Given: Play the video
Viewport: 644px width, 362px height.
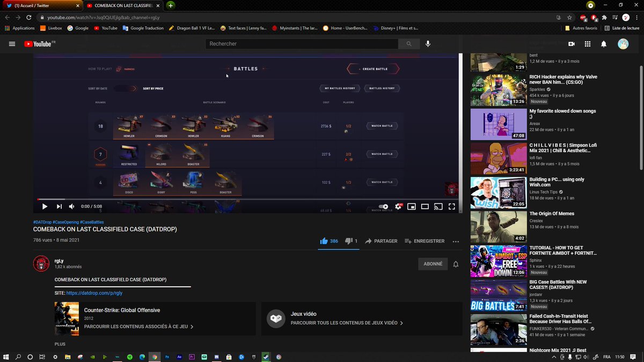Looking at the screenshot, I should click(45, 206).
